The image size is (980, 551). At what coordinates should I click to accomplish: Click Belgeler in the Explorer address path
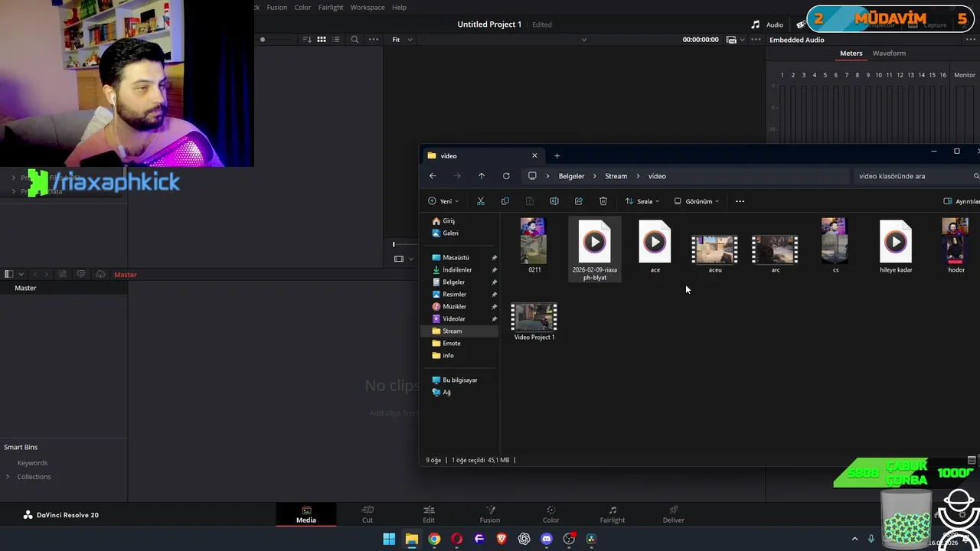click(571, 176)
